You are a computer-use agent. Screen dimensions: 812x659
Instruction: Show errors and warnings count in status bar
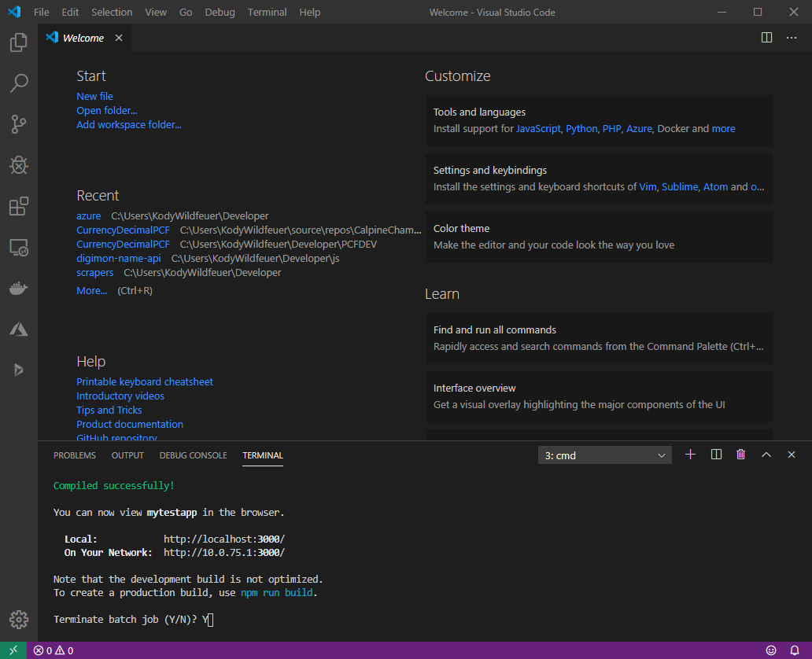click(x=54, y=650)
